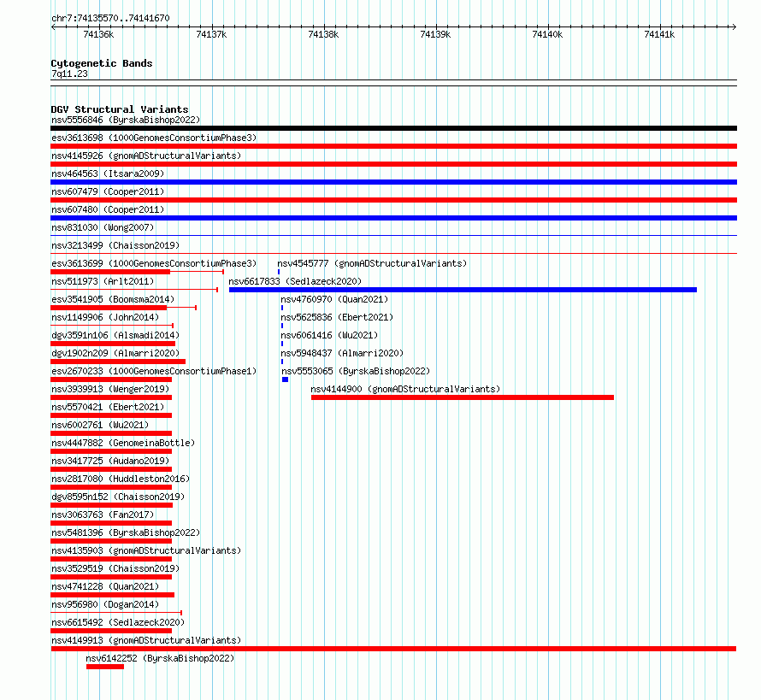Select the 7q11.23 cytogenetic band label

click(x=69, y=74)
